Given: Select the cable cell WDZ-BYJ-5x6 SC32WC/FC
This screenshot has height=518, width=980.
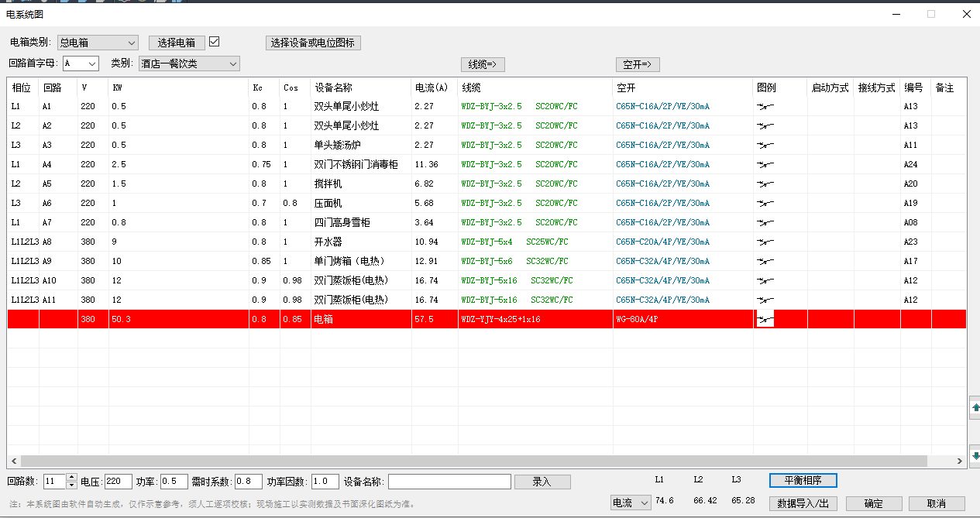Looking at the screenshot, I should (535, 261).
